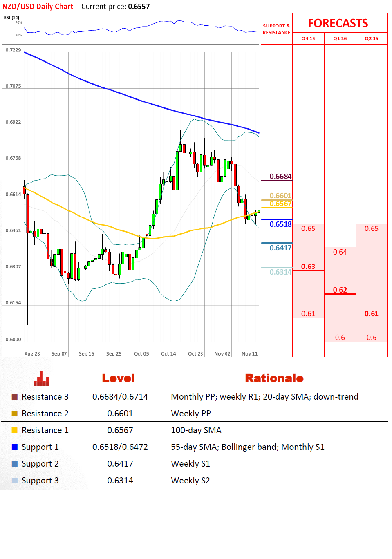Click the 0.6314 support level label
The image size is (392, 559).
280,272
